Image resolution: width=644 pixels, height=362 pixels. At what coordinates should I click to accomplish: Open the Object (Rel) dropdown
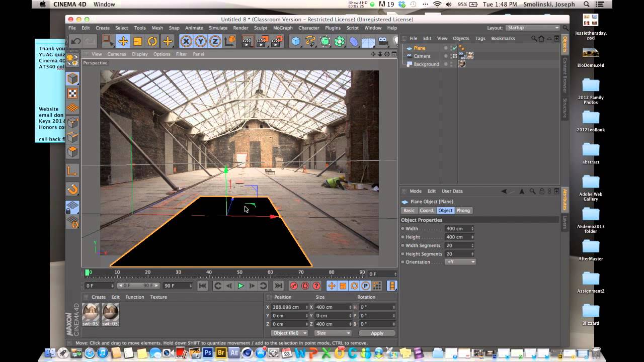point(289,333)
